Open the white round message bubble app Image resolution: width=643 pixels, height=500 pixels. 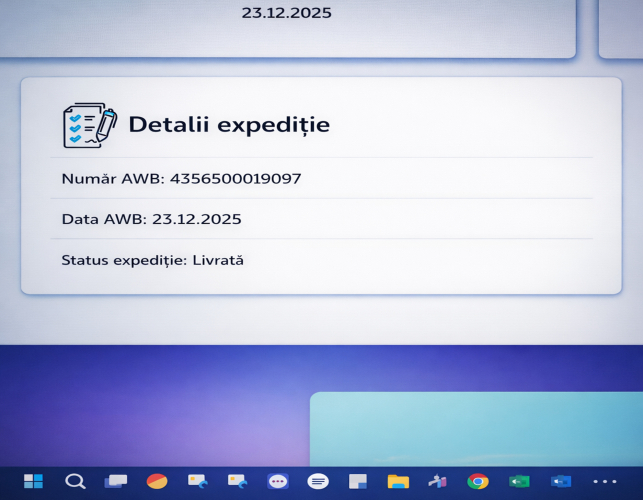point(318,481)
